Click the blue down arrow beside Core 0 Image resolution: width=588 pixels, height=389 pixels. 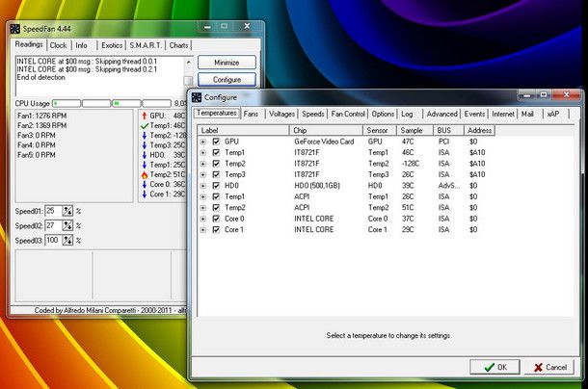(x=145, y=184)
